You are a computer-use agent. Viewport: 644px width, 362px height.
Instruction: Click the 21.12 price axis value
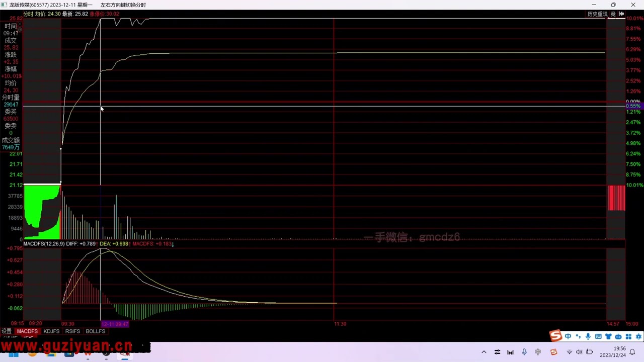click(x=16, y=185)
